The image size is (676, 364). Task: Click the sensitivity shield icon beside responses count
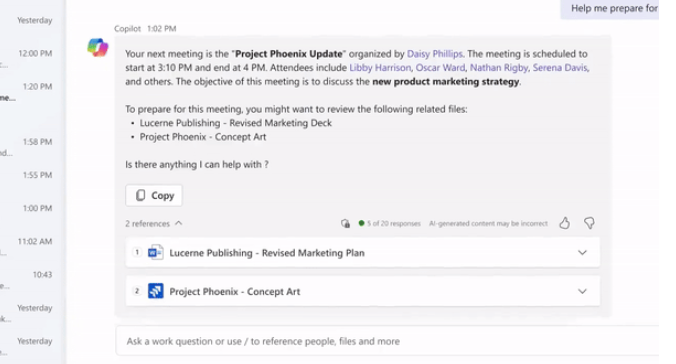345,223
